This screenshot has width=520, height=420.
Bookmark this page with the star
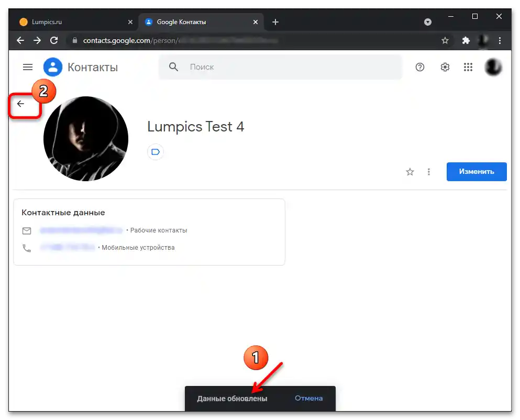[x=445, y=40]
